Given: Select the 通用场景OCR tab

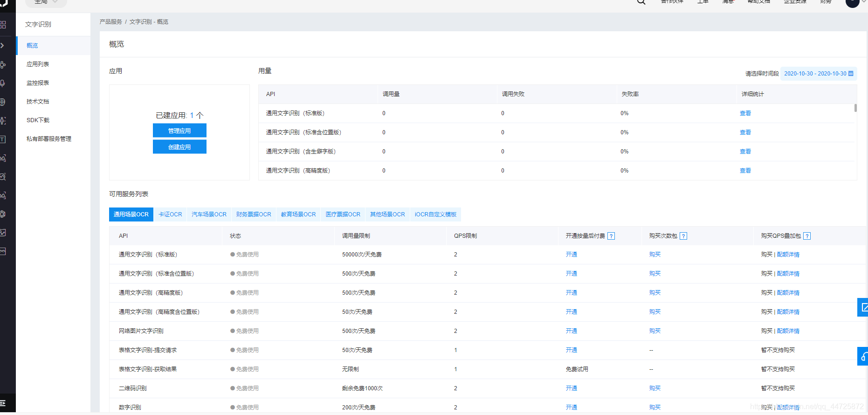Looking at the screenshot, I should click(131, 214).
